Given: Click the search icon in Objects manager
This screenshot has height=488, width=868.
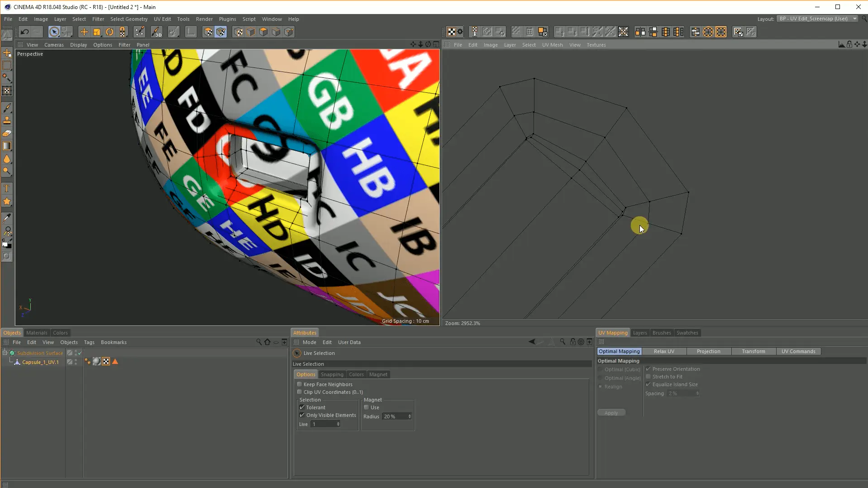Looking at the screenshot, I should (258, 342).
